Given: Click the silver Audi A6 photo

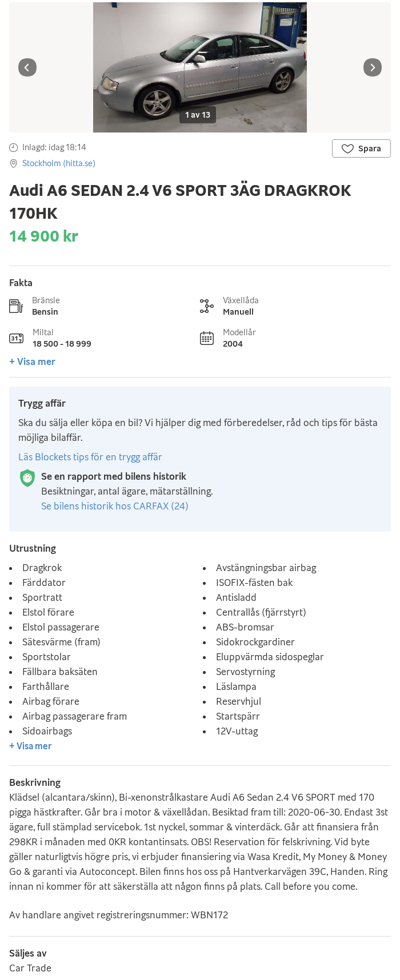Looking at the screenshot, I should 200,67.
